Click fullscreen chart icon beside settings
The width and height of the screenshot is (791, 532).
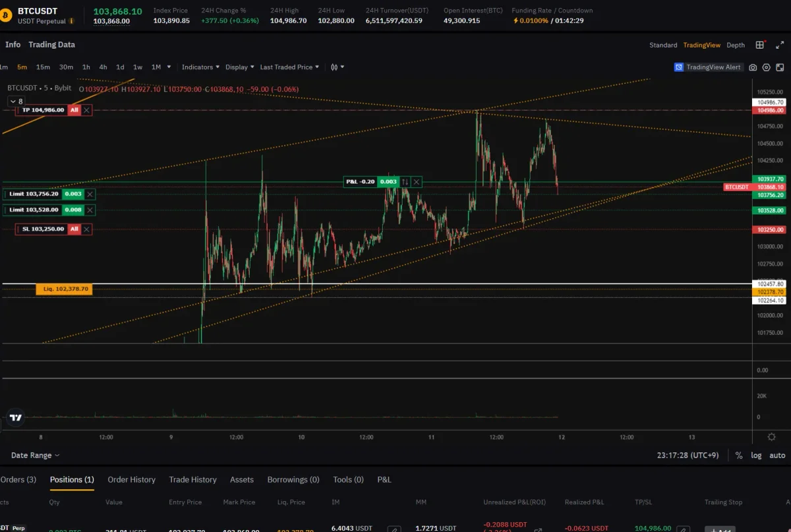tap(780, 67)
